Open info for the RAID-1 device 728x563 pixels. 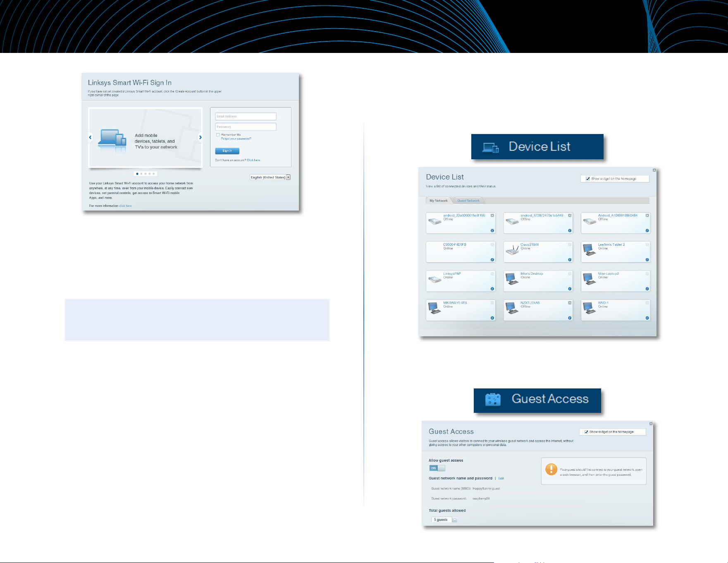(647, 318)
